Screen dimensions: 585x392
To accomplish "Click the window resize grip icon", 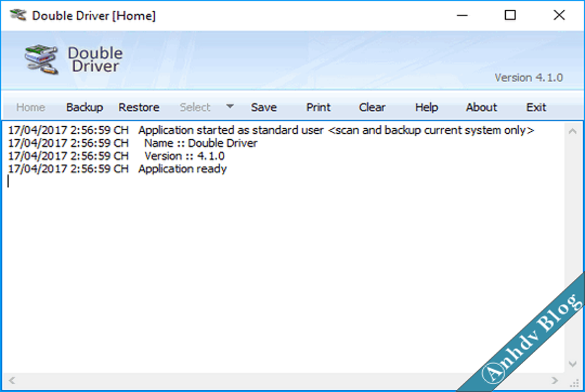I will (x=575, y=383).
